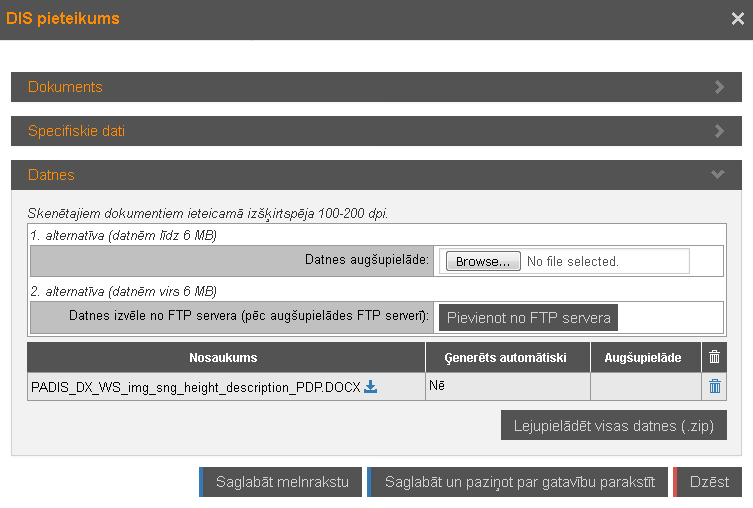This screenshot has height=508, width=753.
Task: Click the Nosaukums column header
Action: (223, 357)
